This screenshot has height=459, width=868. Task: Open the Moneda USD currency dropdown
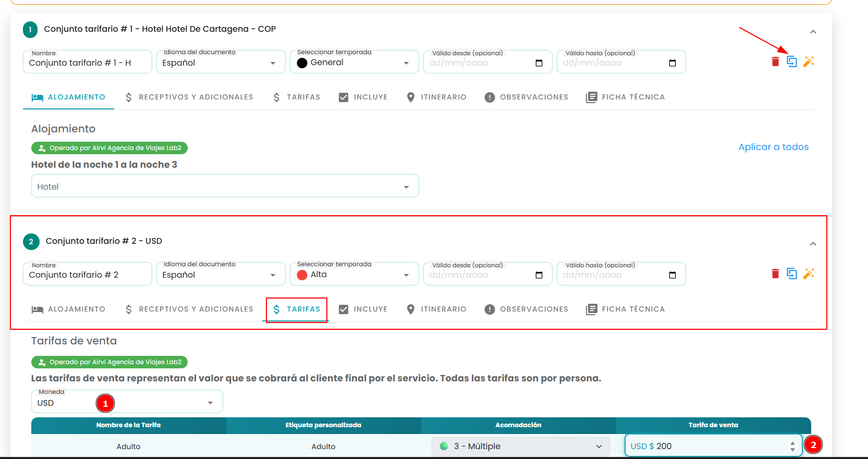coord(127,402)
